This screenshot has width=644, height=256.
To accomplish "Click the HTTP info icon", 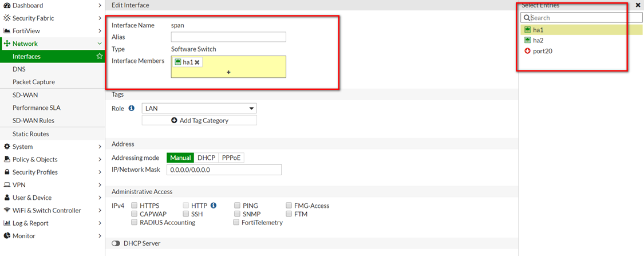I will (214, 206).
